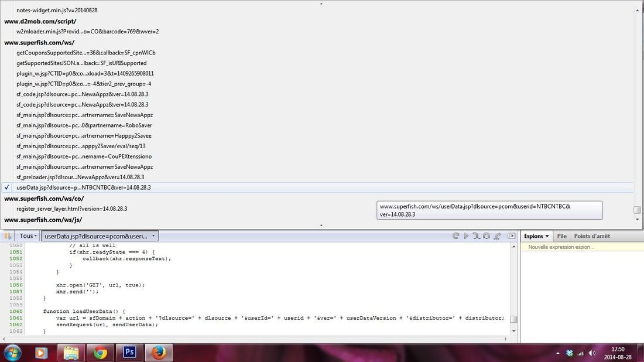Open File Explorer from the taskbar
This screenshot has height=362, width=644.
pos(71,353)
